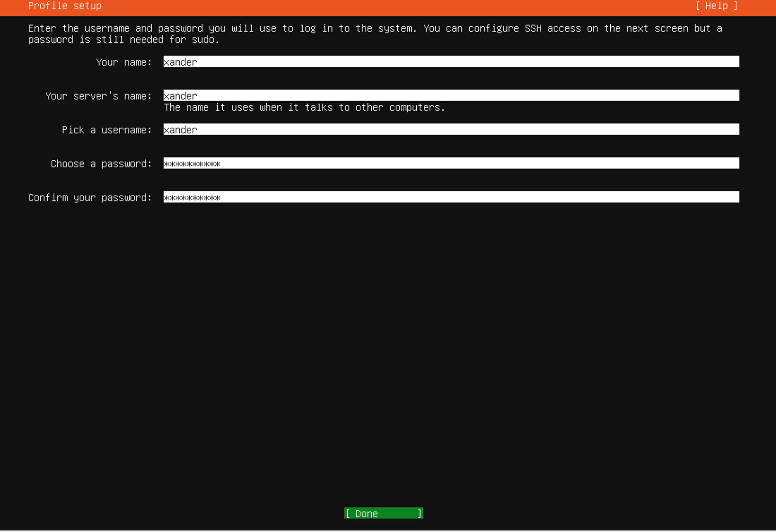Edit the "Pick a username" field
776x532 pixels.
pos(451,129)
